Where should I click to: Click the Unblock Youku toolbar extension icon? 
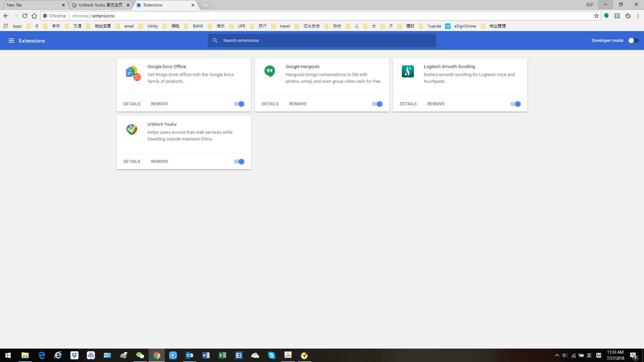click(628, 16)
